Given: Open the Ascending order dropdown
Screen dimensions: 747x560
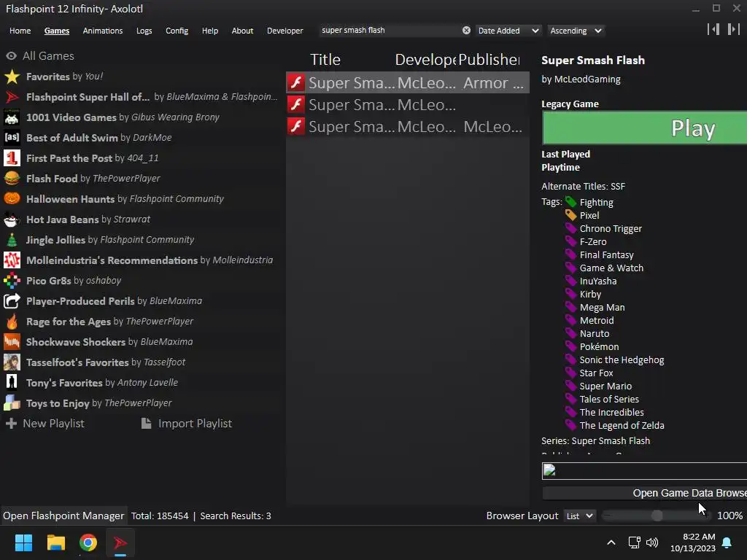Looking at the screenshot, I should click(576, 31).
